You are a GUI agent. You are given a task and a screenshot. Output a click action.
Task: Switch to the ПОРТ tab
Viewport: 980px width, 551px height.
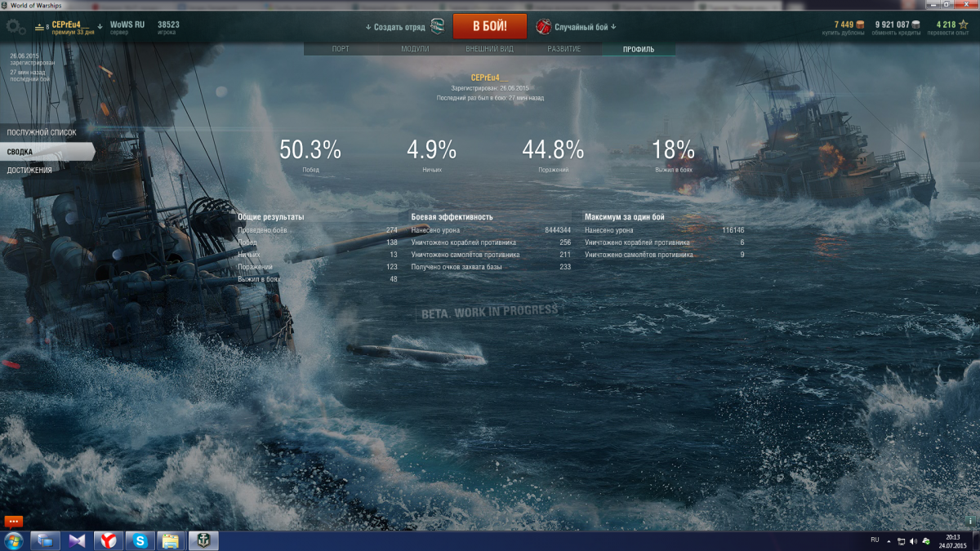[341, 49]
